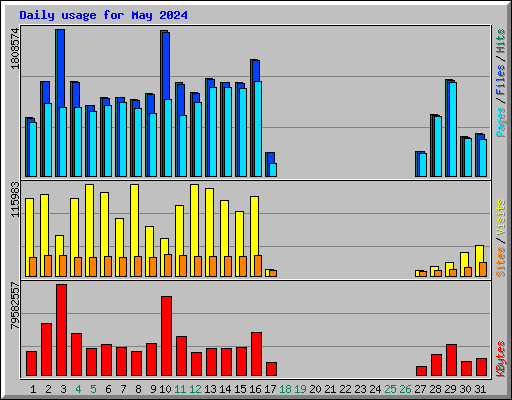This screenshot has width=512, height=400.
Task: Click the day 3 axis label
Action: (x=63, y=389)
